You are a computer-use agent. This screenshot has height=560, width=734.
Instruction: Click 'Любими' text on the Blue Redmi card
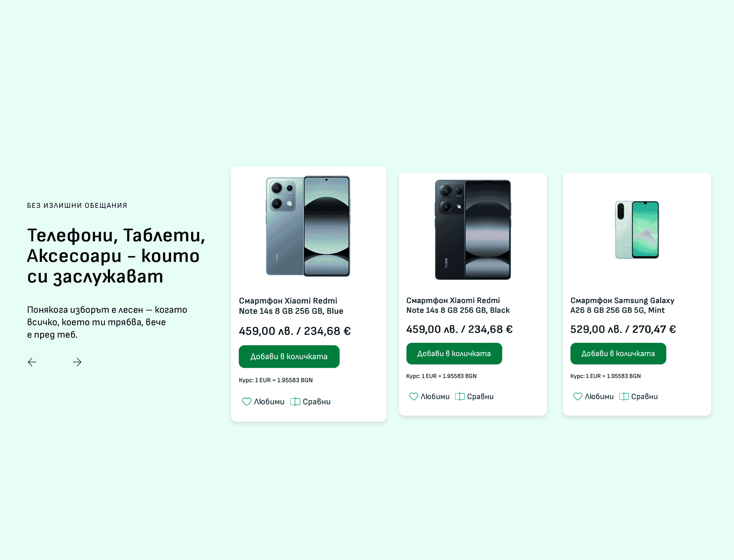pos(269,402)
